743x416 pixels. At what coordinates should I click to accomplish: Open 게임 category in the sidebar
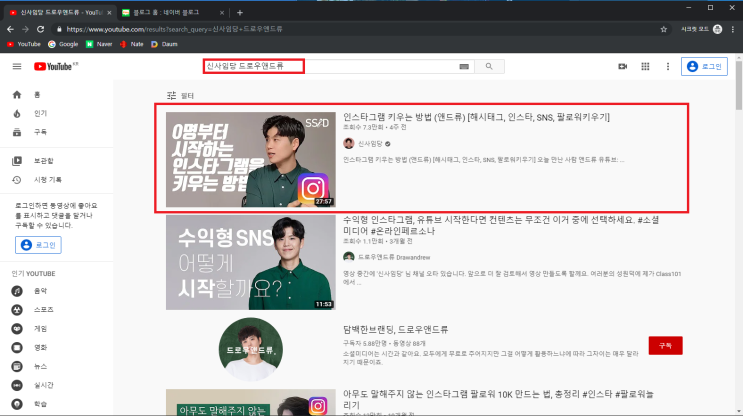[x=56, y=329]
